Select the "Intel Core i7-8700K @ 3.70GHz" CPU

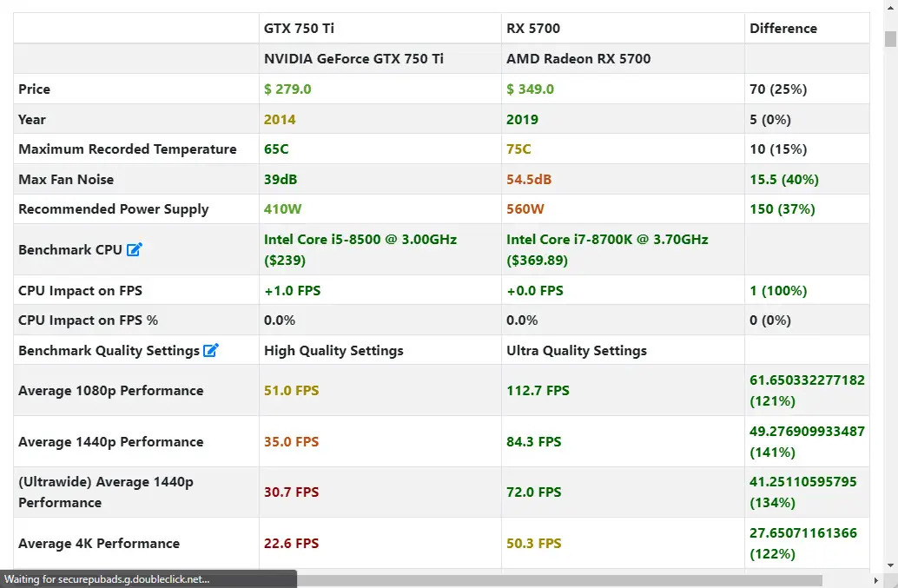(x=608, y=240)
